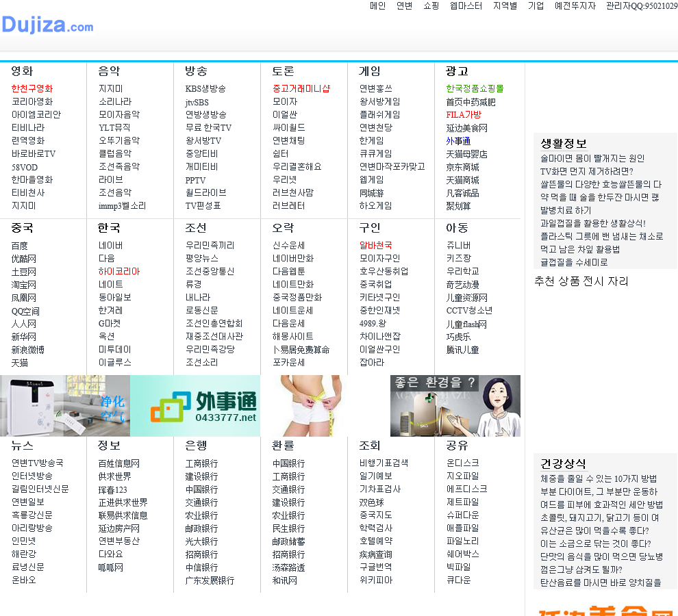The width and height of the screenshot is (678, 616).
Task: Open the KBS생방송 link
Action: [x=205, y=88]
